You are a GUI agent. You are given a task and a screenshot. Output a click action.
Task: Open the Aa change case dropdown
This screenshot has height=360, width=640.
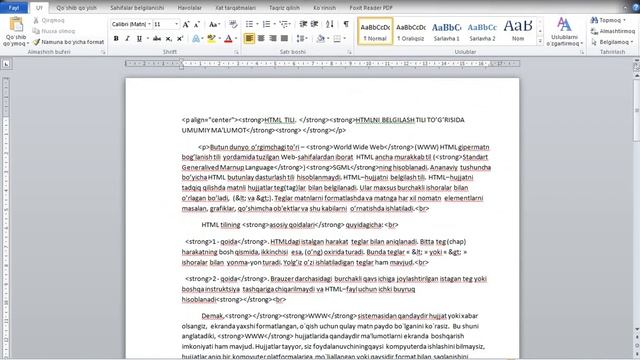[x=214, y=24]
